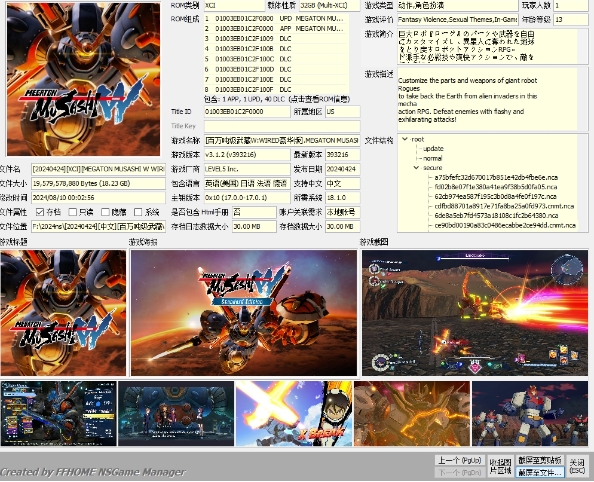Click the 游戏厂商 field showing LEVEL5 Inc.

point(247,169)
